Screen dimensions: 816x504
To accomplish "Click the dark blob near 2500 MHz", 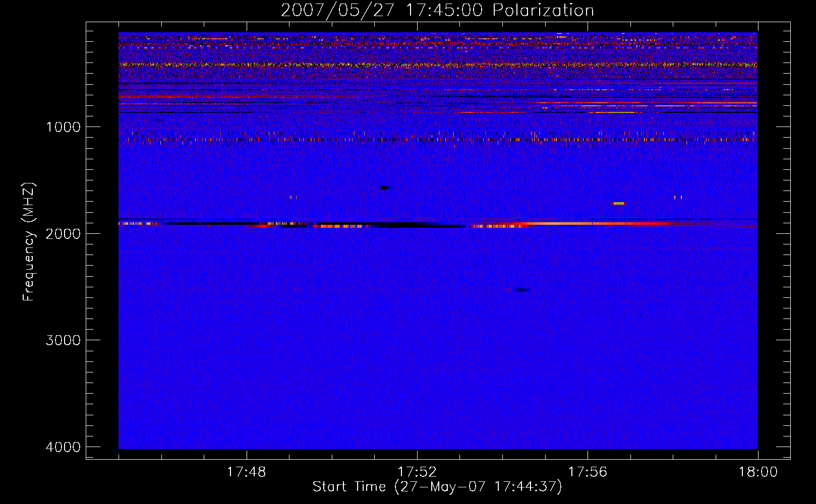I will point(521,290).
